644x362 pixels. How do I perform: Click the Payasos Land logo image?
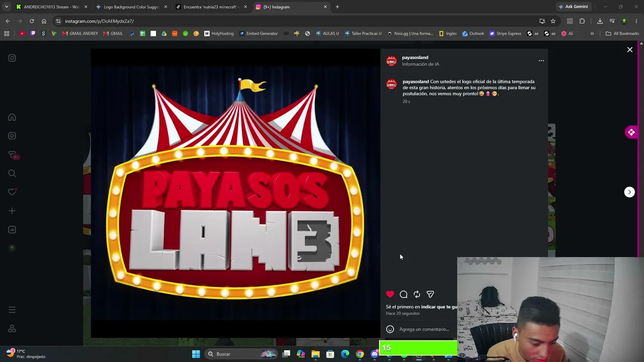(x=235, y=193)
